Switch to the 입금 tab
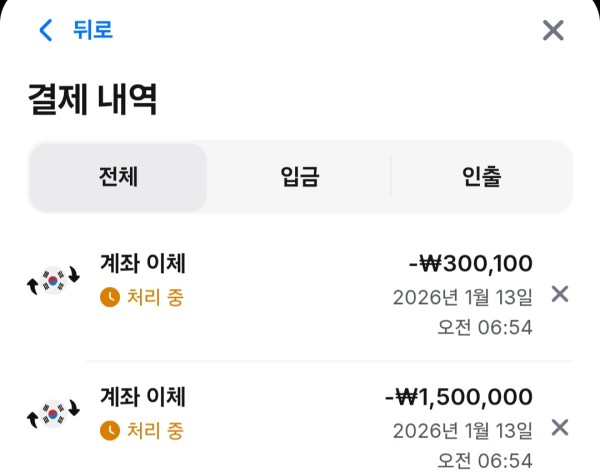 [300, 178]
